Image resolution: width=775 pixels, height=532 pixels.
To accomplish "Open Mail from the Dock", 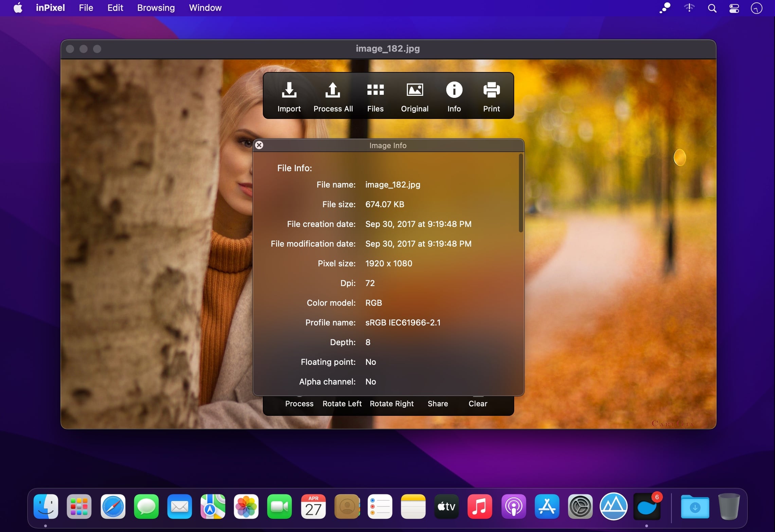I will pos(179,507).
